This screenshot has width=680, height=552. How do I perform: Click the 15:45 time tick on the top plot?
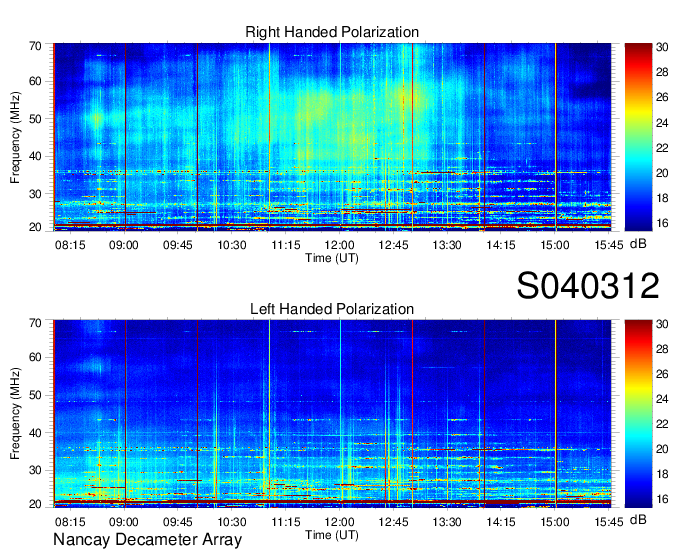[608, 245]
